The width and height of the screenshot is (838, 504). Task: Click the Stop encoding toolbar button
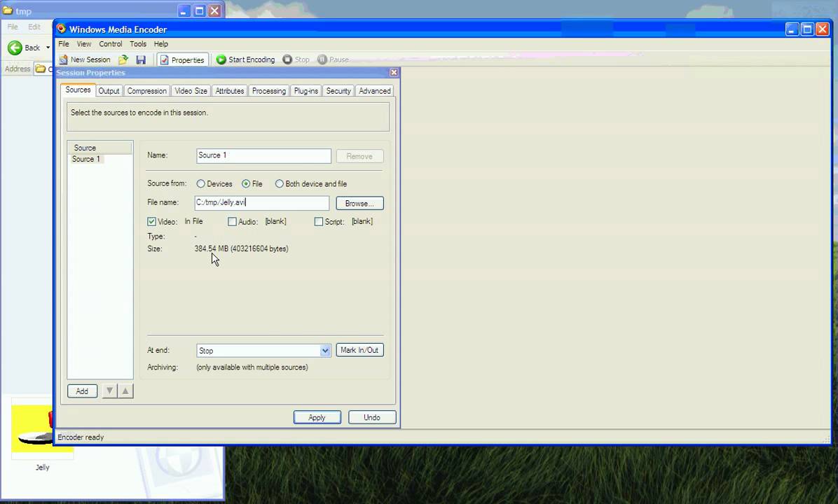296,59
